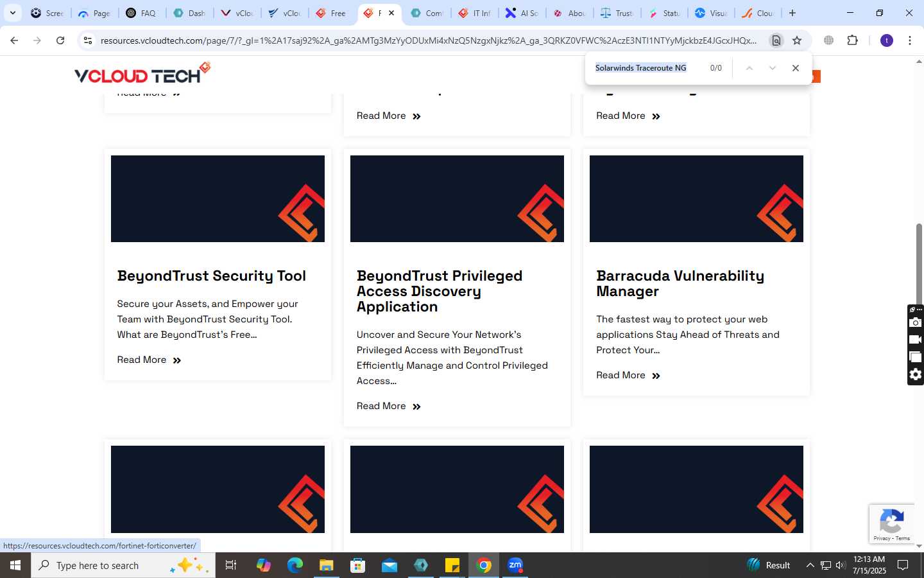The height and width of the screenshot is (578, 924).
Task: Open the Mail app from the taskbar
Action: pos(389,565)
